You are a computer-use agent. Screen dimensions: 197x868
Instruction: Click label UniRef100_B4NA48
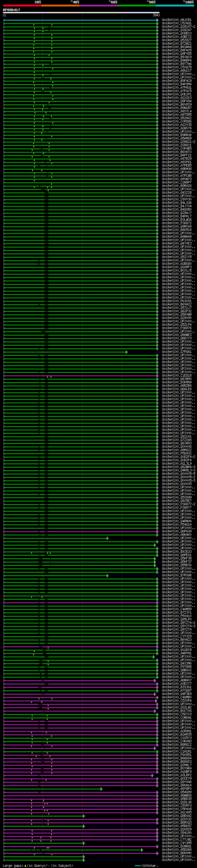[x=177, y=236]
